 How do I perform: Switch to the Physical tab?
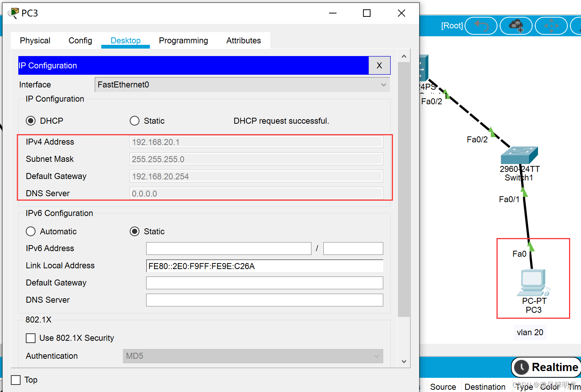click(35, 40)
